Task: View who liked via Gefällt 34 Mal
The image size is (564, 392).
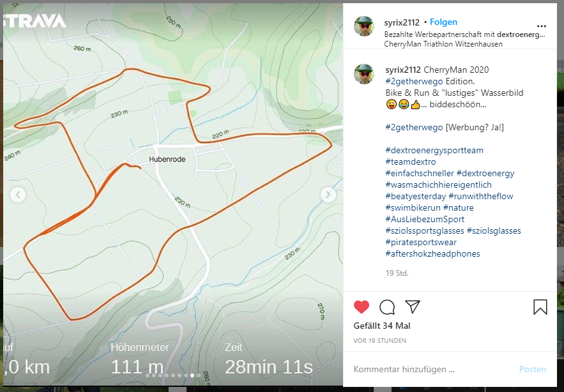Action: point(382,326)
